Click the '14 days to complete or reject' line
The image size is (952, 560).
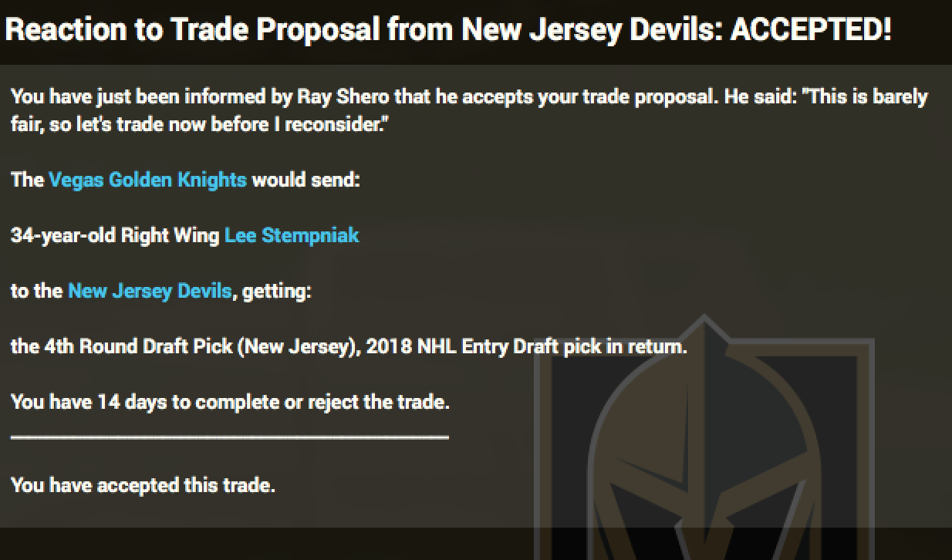(x=230, y=402)
